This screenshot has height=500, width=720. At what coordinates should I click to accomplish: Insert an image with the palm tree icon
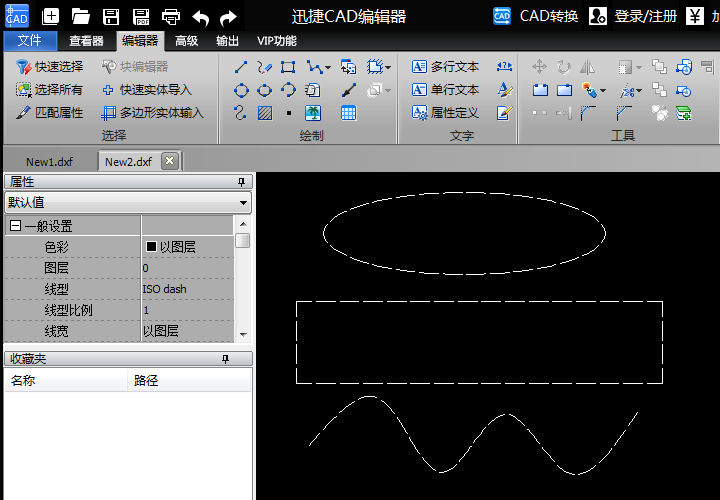tap(313, 113)
